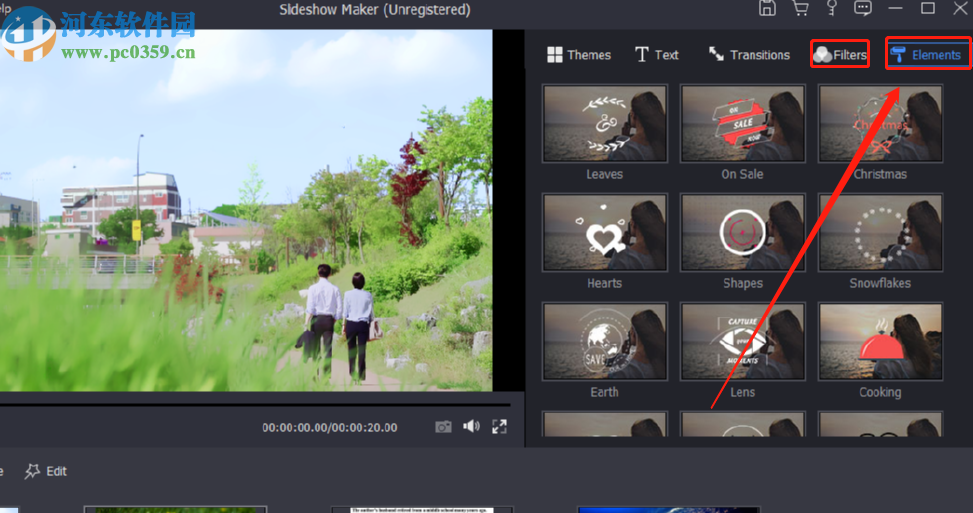Screen dimensions: 973x513
Task: Apply the Hearts element
Action: click(605, 232)
